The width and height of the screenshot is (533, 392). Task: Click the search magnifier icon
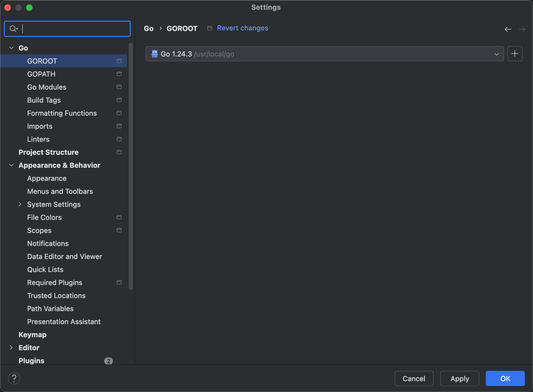[x=13, y=29]
